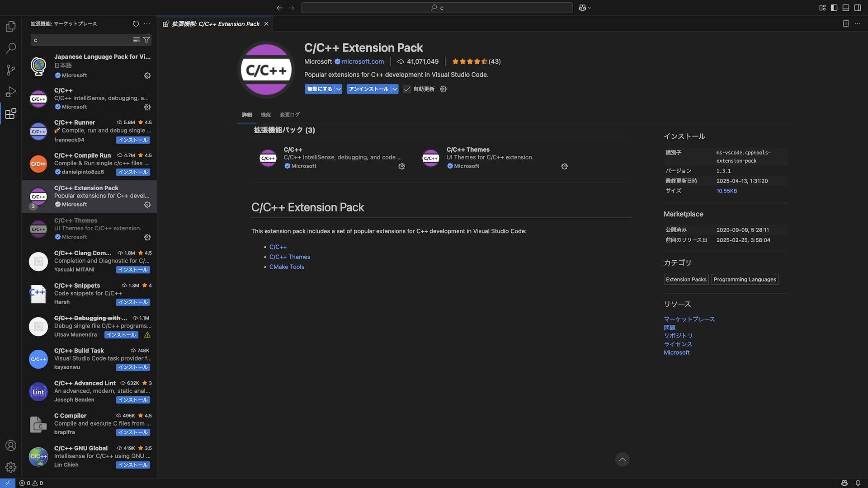Viewport: 868px width, 488px height.
Task: Expand the disable button dropdown arrow
Action: click(x=338, y=89)
